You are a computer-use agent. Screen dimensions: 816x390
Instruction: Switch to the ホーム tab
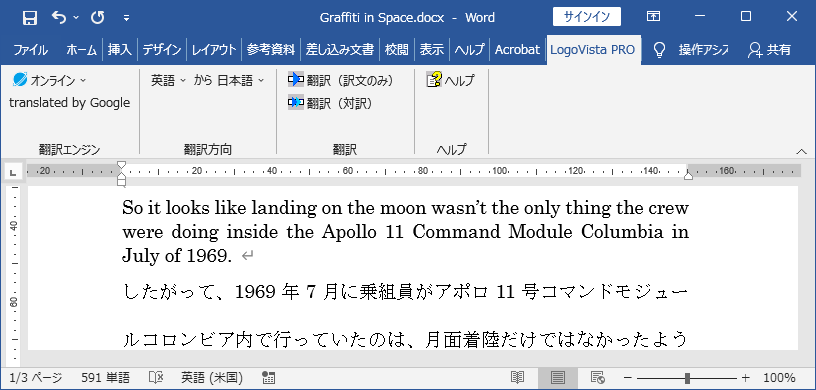click(x=81, y=49)
